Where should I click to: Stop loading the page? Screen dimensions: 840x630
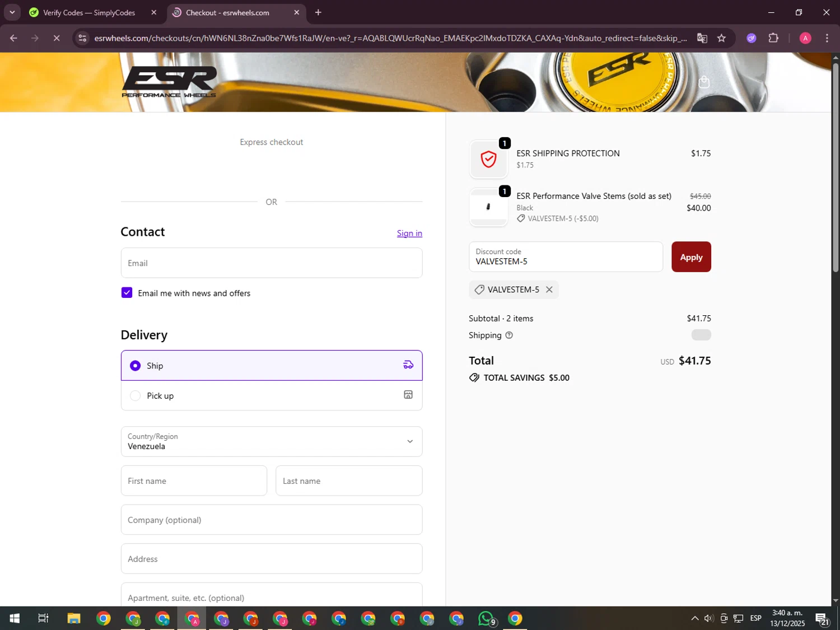(56, 38)
